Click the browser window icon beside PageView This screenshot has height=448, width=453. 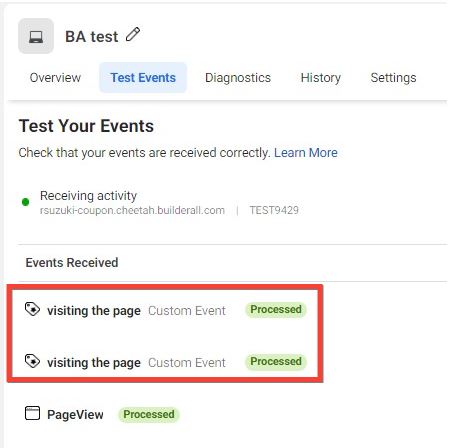tap(32, 413)
